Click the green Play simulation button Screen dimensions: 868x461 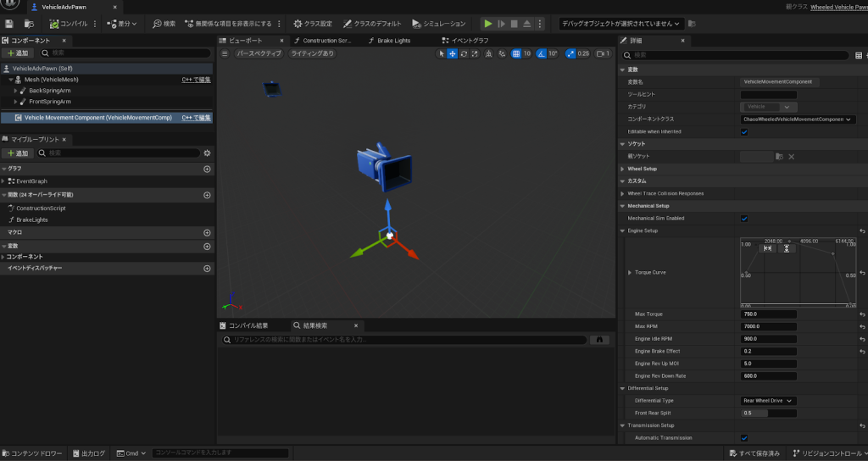click(487, 24)
